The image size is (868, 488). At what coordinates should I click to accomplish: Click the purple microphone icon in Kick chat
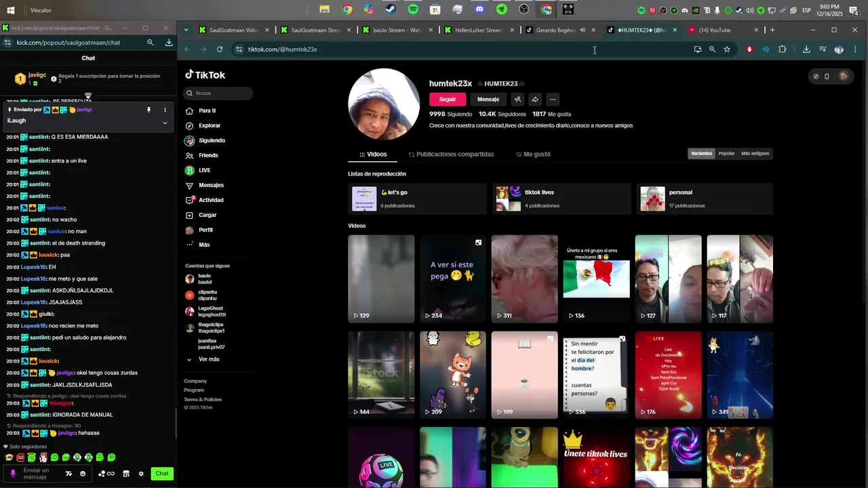[x=13, y=473]
